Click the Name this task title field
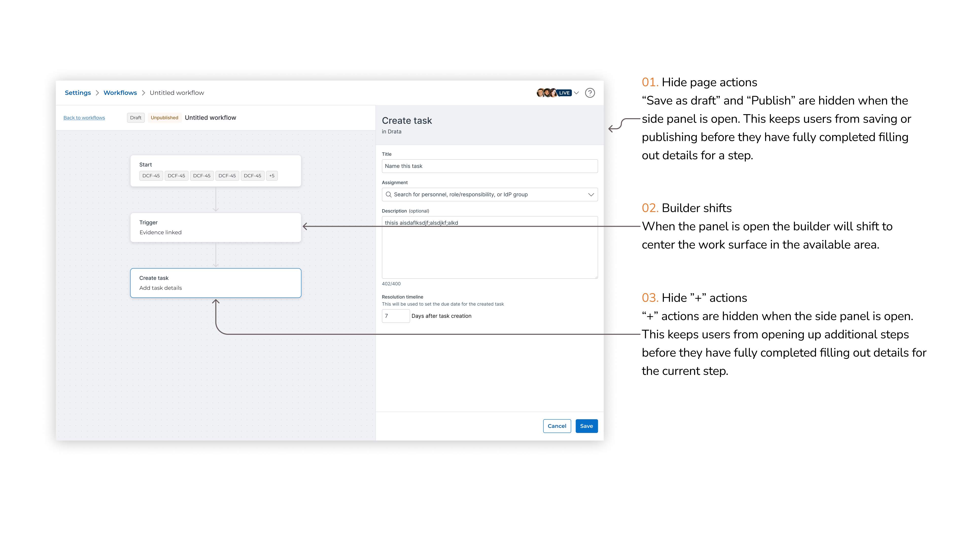 tap(489, 166)
